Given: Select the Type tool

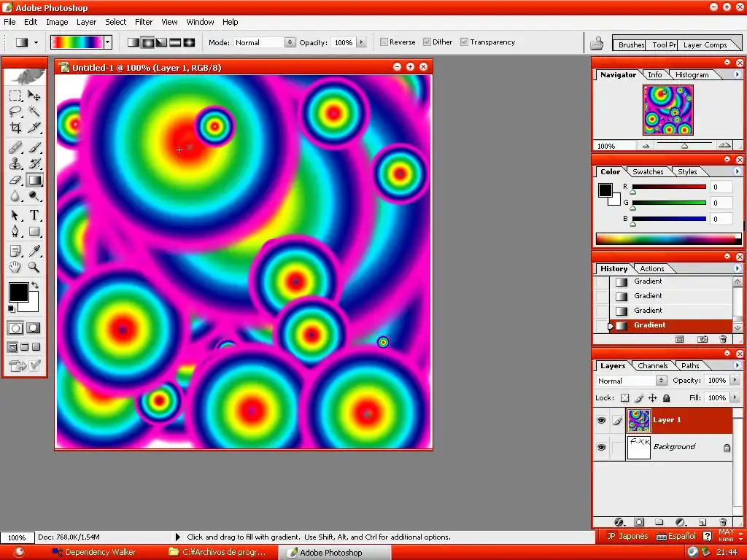Looking at the screenshot, I should point(34,215).
